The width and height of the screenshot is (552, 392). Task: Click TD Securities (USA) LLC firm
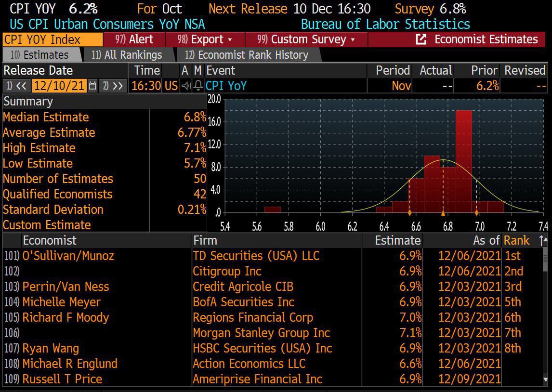[256, 256]
